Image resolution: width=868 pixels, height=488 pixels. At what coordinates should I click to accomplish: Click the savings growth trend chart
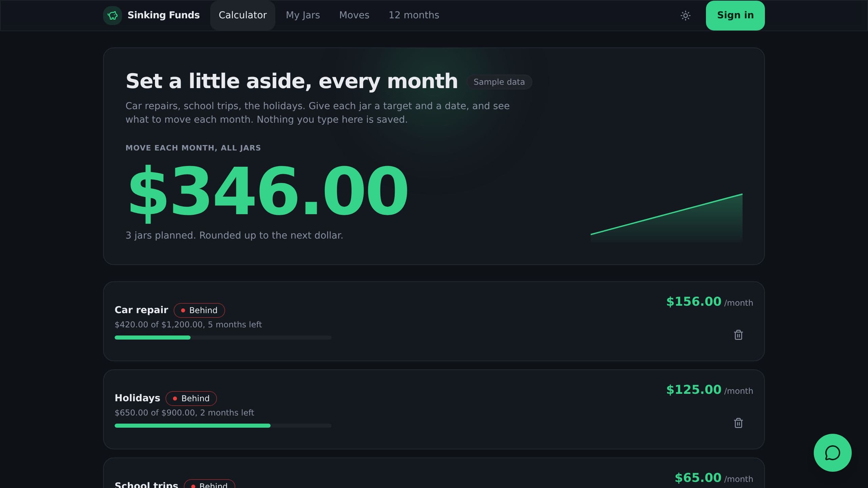click(x=666, y=218)
